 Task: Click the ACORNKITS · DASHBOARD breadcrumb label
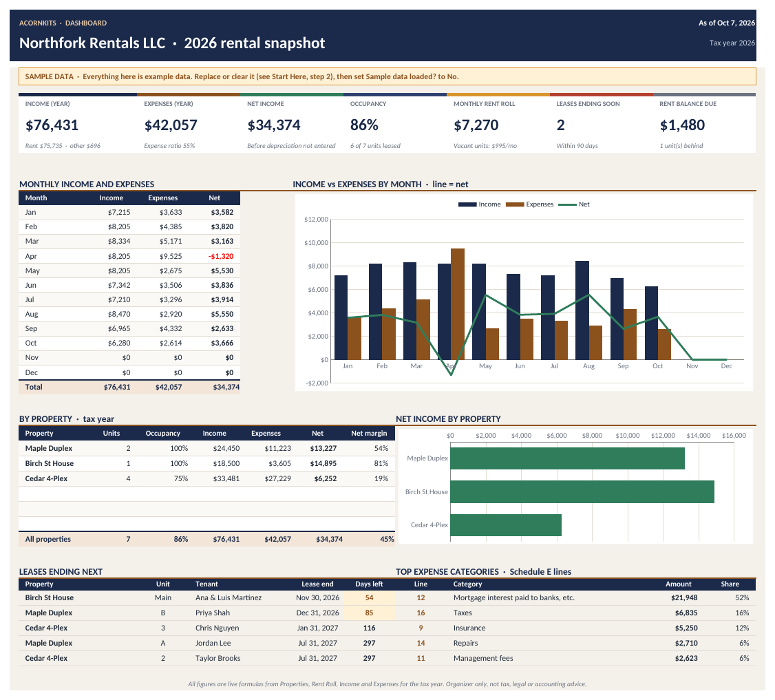pyautogui.click(x=63, y=23)
